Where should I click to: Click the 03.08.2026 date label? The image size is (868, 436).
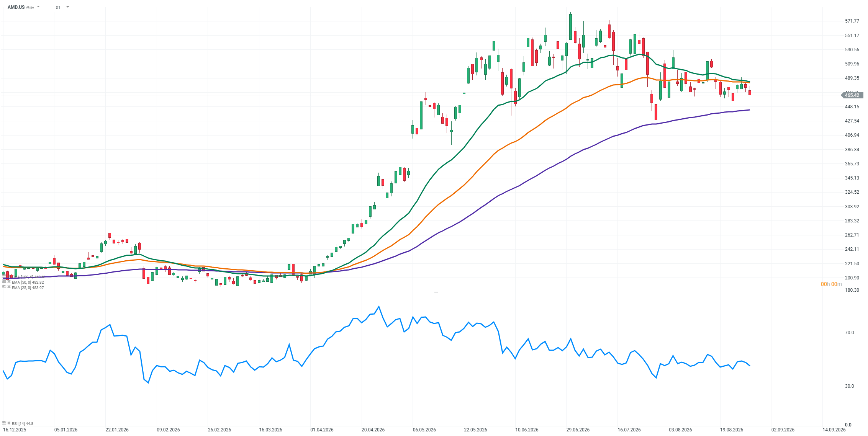pos(680,430)
